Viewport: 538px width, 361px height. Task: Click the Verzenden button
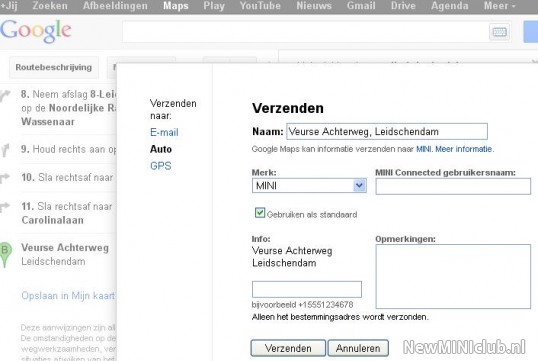point(288,348)
